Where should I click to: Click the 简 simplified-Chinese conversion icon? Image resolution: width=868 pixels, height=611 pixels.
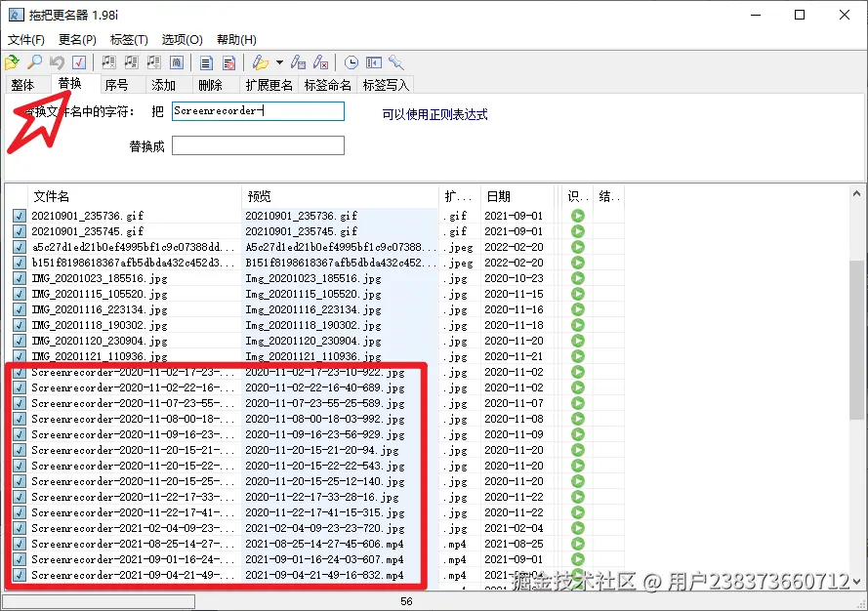click(x=176, y=62)
